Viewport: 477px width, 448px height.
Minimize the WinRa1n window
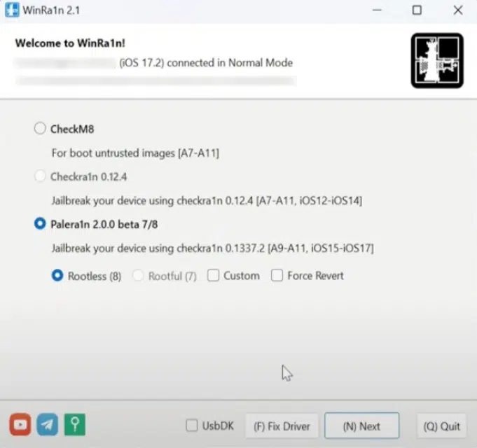point(376,10)
